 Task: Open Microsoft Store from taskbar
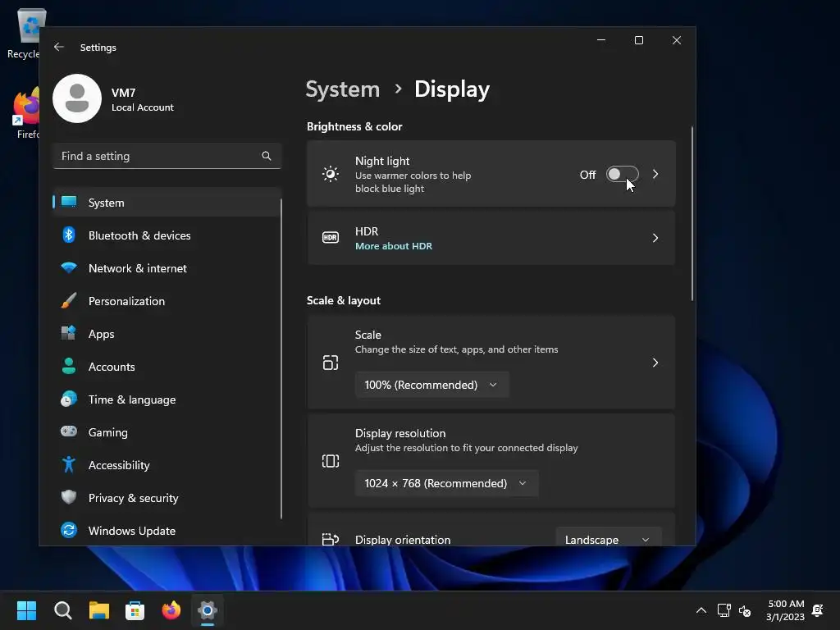[x=135, y=610]
